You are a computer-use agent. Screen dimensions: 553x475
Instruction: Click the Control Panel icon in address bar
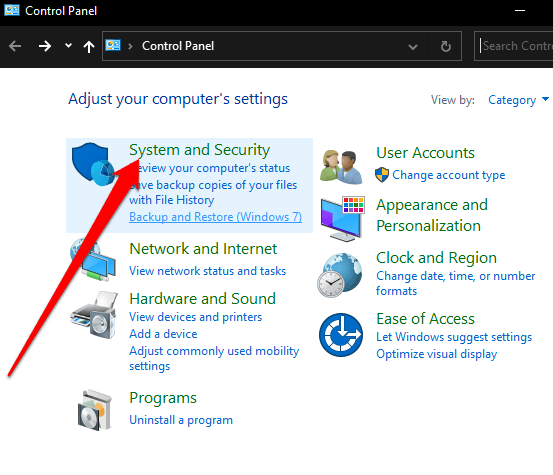113,45
